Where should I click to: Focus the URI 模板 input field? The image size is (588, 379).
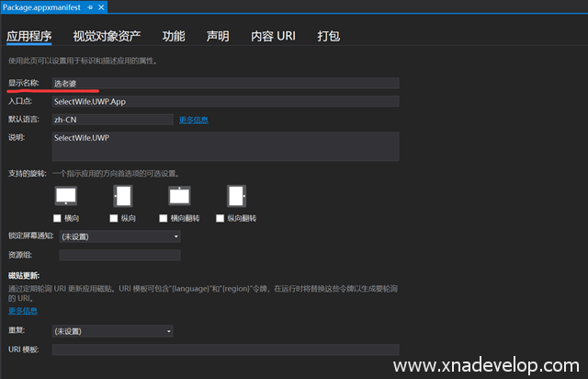[225, 350]
